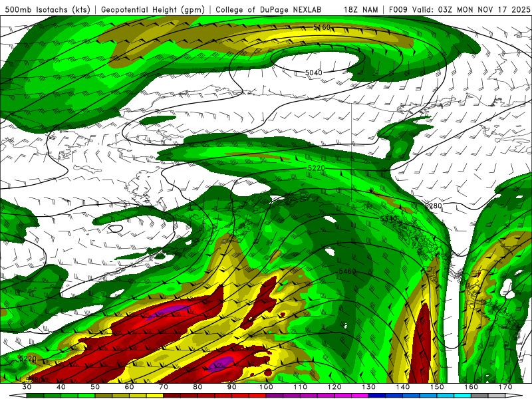The height and width of the screenshot is (399, 532).
Task: Click the 'F009 Valid: 03Z MON NOV 17 2025' text
Action: [x=460, y=9]
